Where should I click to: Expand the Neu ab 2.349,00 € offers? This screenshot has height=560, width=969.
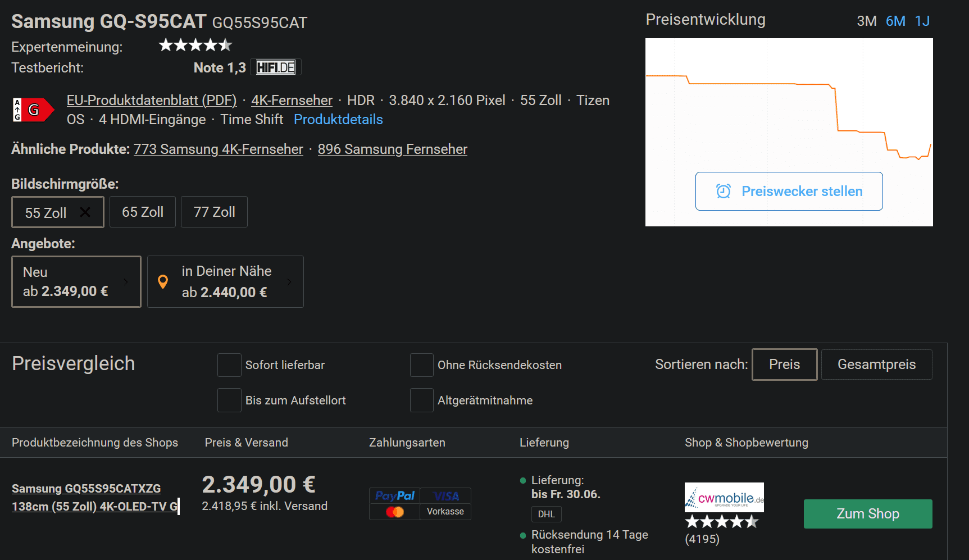(76, 281)
